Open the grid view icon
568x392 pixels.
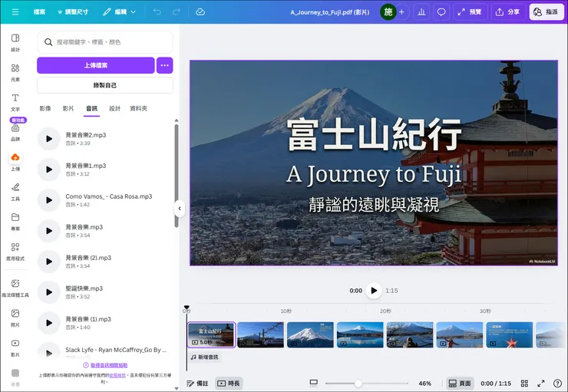pyautogui.click(x=524, y=384)
